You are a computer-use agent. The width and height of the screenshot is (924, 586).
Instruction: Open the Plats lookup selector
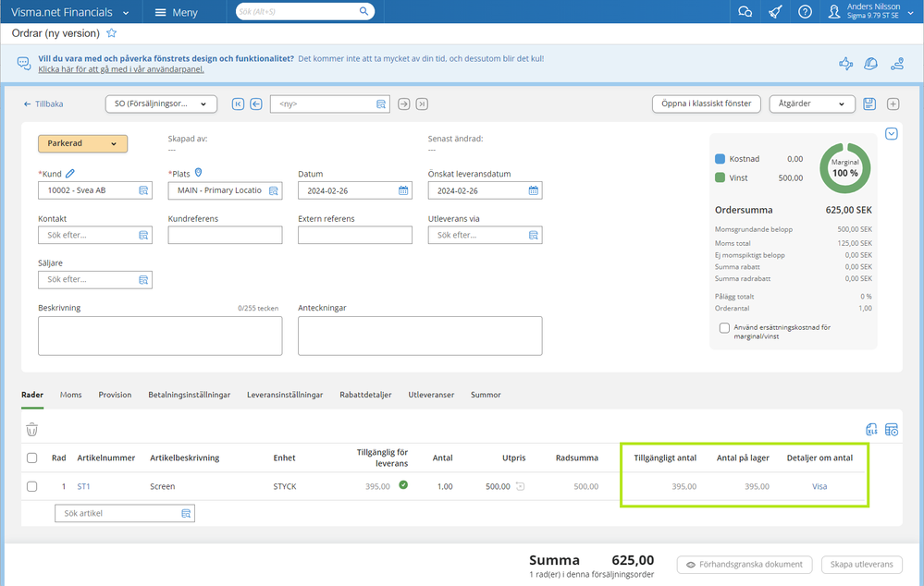coord(273,190)
